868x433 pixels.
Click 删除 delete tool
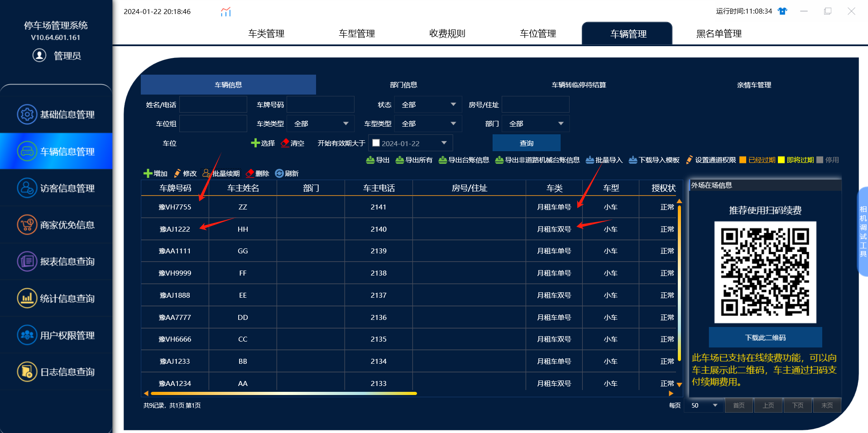257,173
